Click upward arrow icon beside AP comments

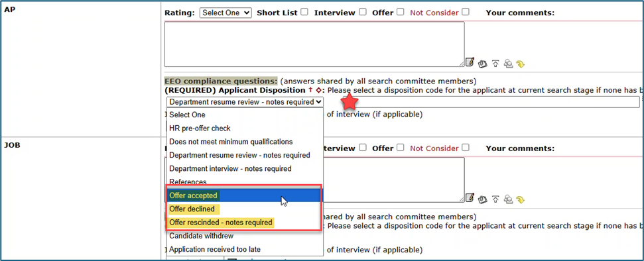coord(495,64)
